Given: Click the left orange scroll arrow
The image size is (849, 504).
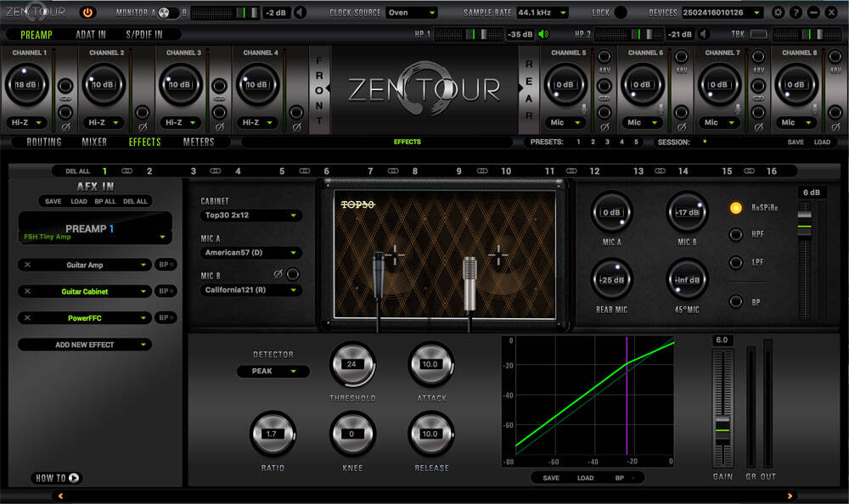Looking at the screenshot, I should pos(60,496).
